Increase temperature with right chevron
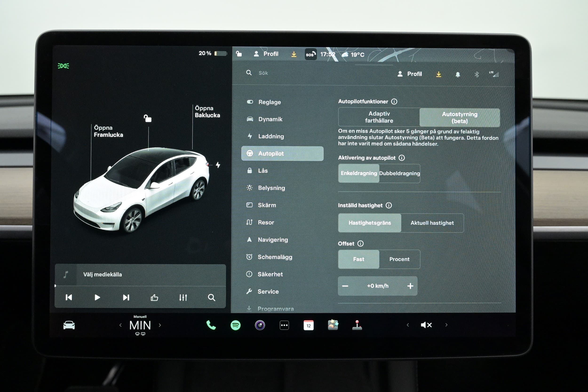Viewport: 588px width, 392px height. pos(160,325)
